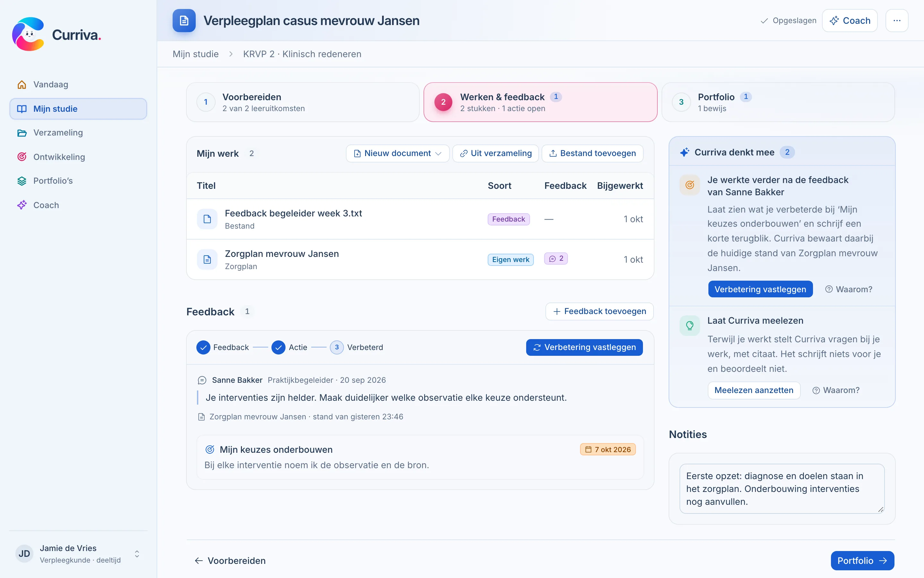Click the Curriva logo mascot
The image size is (924, 578).
pyautogui.click(x=28, y=34)
